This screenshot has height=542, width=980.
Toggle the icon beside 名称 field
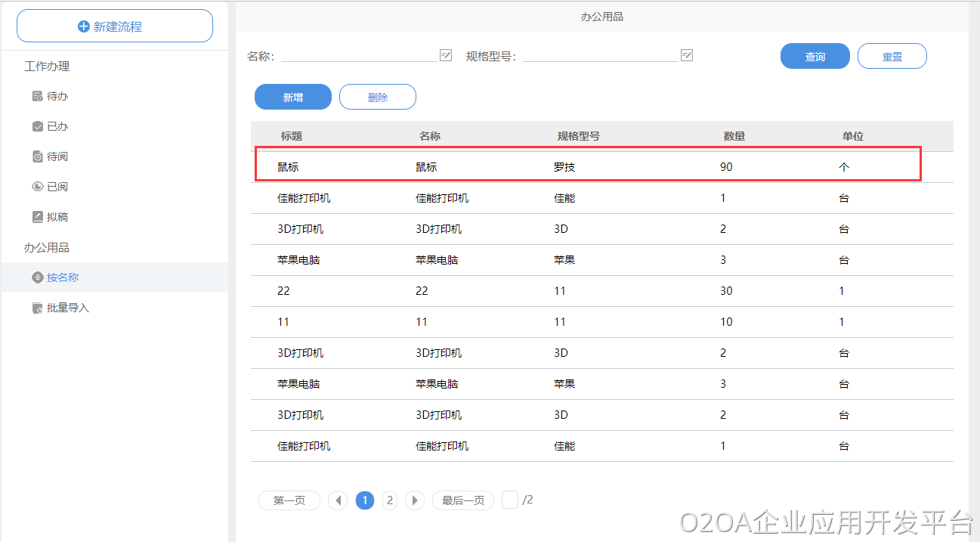coord(446,55)
